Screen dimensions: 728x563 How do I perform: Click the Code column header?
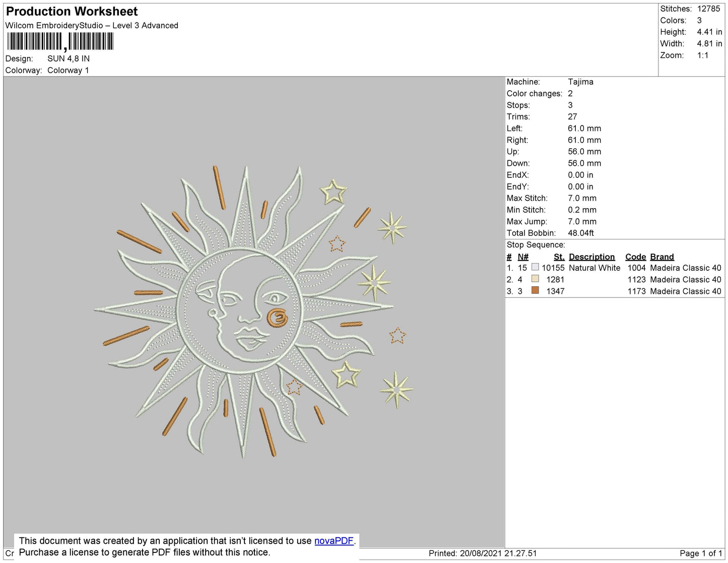coord(635,257)
